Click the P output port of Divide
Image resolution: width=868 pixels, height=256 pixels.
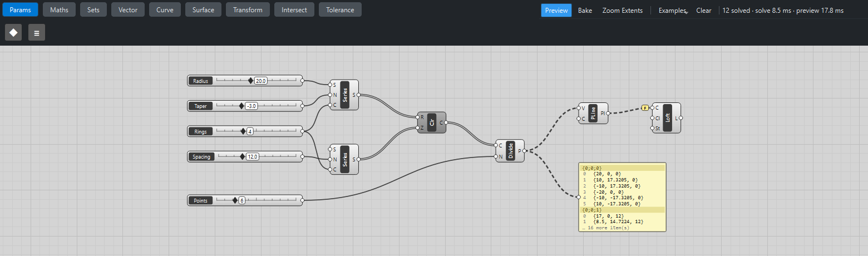pyautogui.click(x=524, y=151)
